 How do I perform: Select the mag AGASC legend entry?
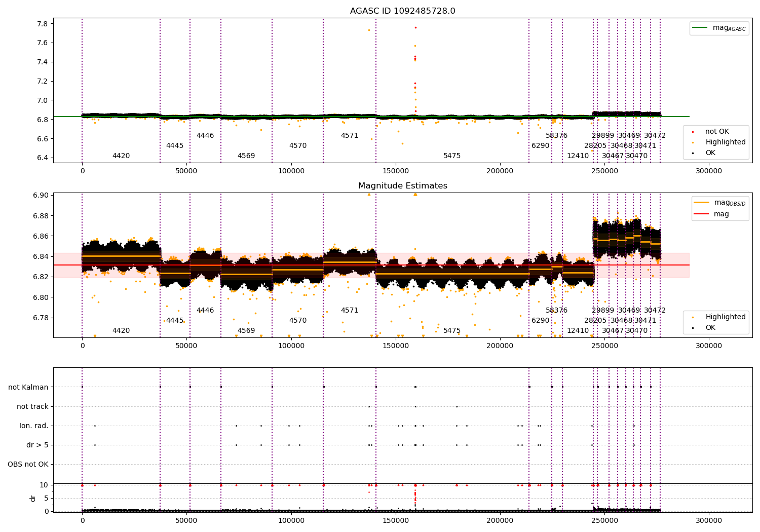pyautogui.click(x=719, y=28)
